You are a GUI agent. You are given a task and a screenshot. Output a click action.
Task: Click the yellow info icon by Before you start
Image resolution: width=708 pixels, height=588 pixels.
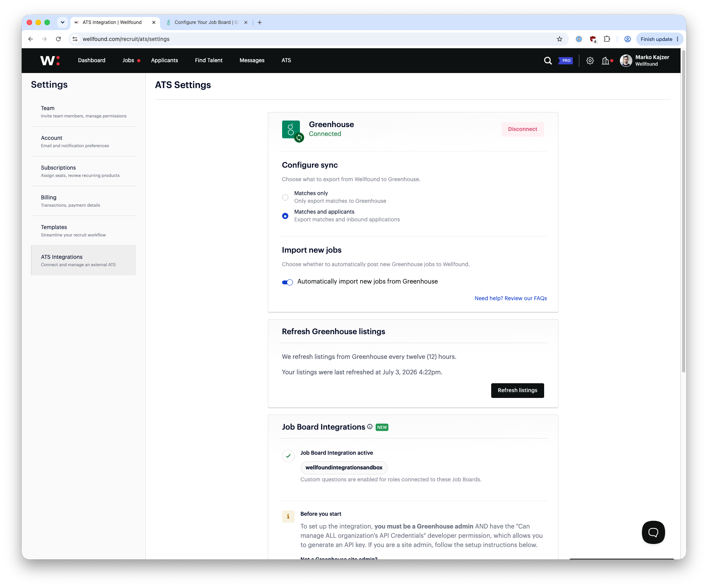[x=288, y=517]
